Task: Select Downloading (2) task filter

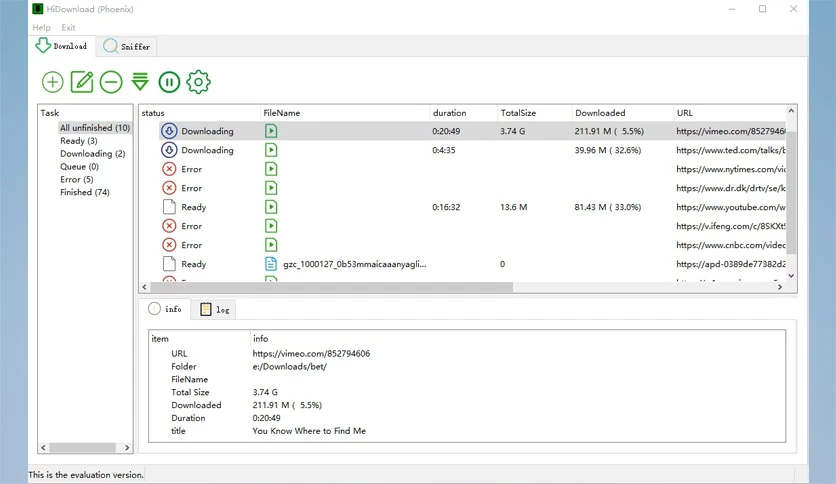Action: [x=92, y=154]
